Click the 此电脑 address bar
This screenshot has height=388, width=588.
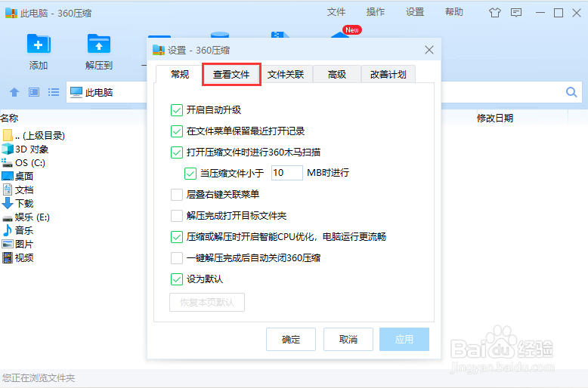point(106,92)
